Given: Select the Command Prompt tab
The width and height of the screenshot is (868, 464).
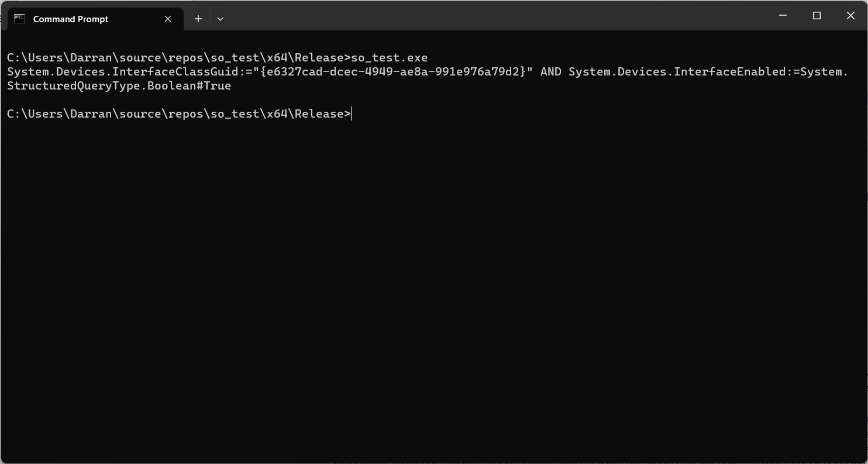Looking at the screenshot, I should click(88, 19).
